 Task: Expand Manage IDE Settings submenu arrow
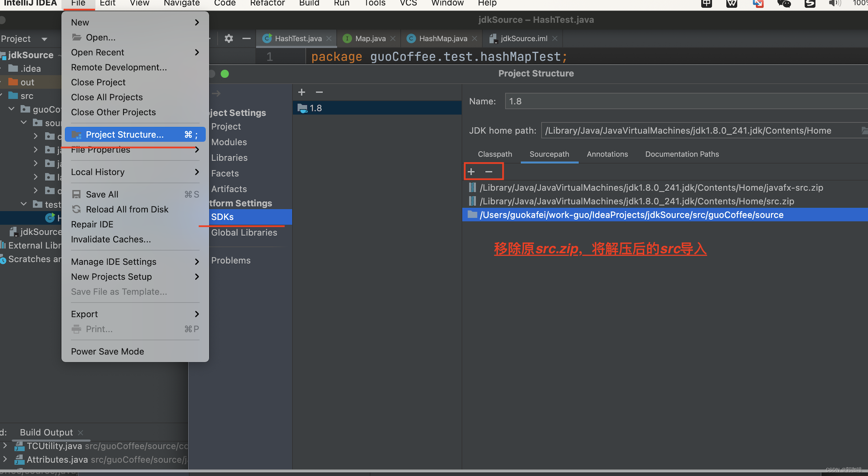(197, 262)
